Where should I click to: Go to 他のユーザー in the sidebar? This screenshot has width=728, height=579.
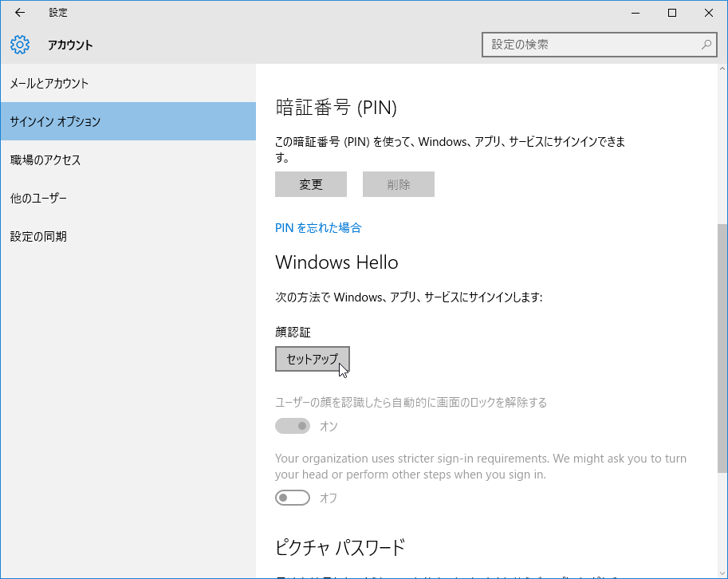coord(128,199)
